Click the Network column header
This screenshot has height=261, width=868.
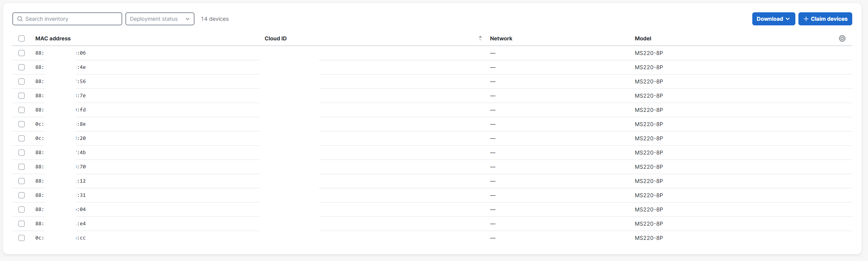501,38
